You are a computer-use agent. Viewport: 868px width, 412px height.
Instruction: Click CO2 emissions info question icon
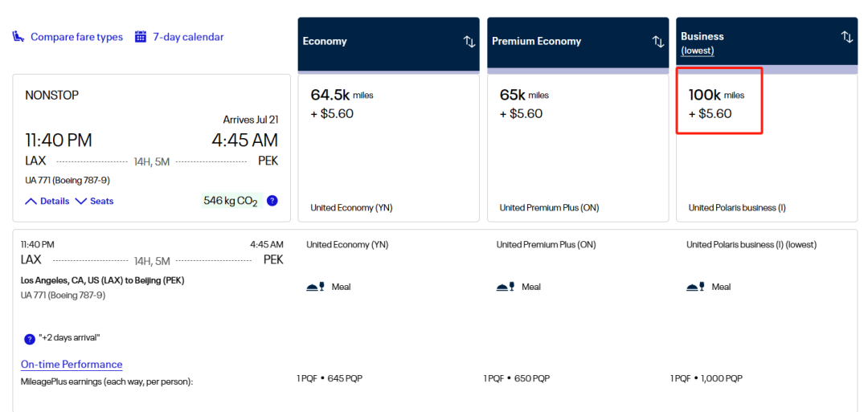pos(272,201)
